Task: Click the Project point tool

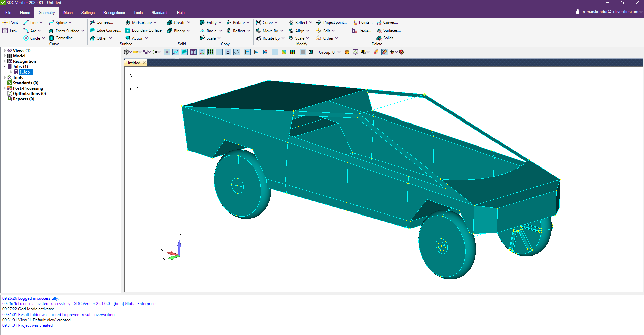Action: point(331,22)
